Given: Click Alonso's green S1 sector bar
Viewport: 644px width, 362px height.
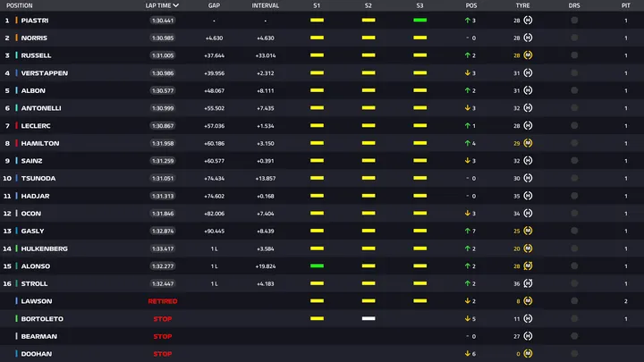Looking at the screenshot, I should point(317,266).
